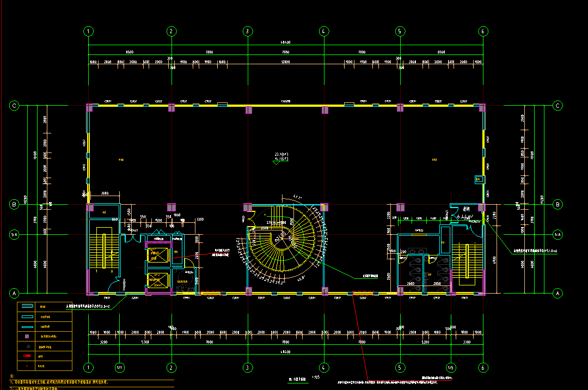Image resolution: width=588 pixels, height=390 pixels.
Task: Click the magenta column symbol in legend
Action: coord(27,337)
